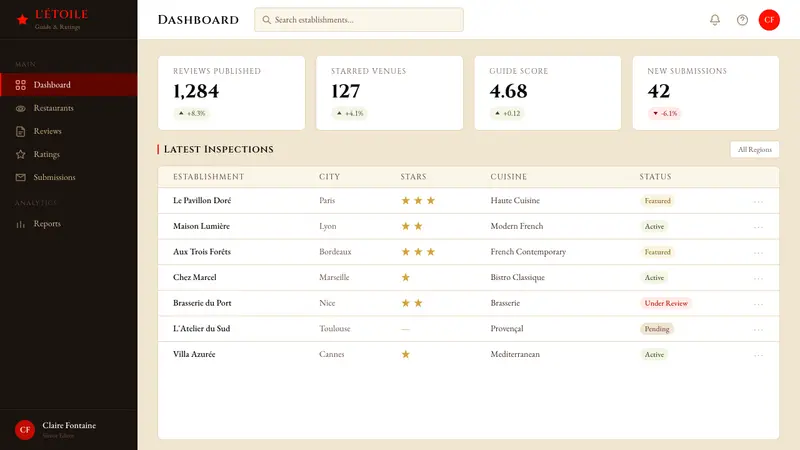The height and width of the screenshot is (450, 800).
Task: Click the Mediterranean cuisine cell
Action: [x=515, y=354]
